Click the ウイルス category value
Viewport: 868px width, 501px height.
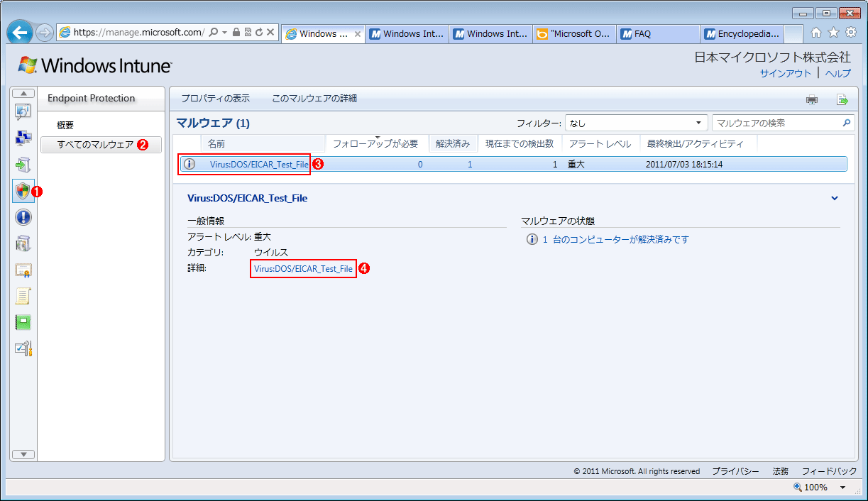pyautogui.click(x=271, y=253)
